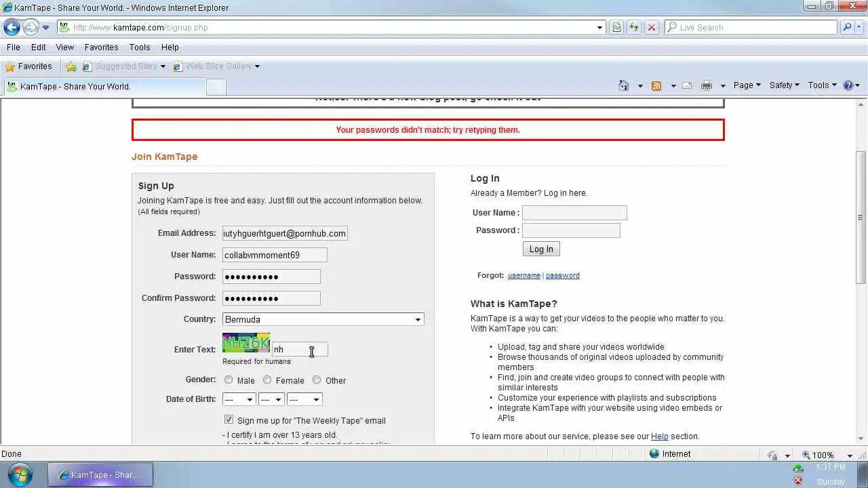Open the Help menu
The height and width of the screenshot is (488, 868).
(x=170, y=47)
